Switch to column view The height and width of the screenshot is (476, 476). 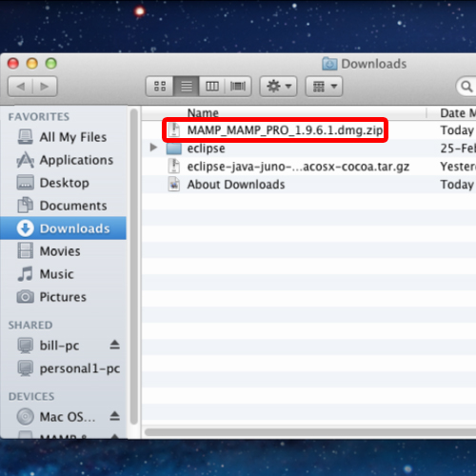click(212, 86)
